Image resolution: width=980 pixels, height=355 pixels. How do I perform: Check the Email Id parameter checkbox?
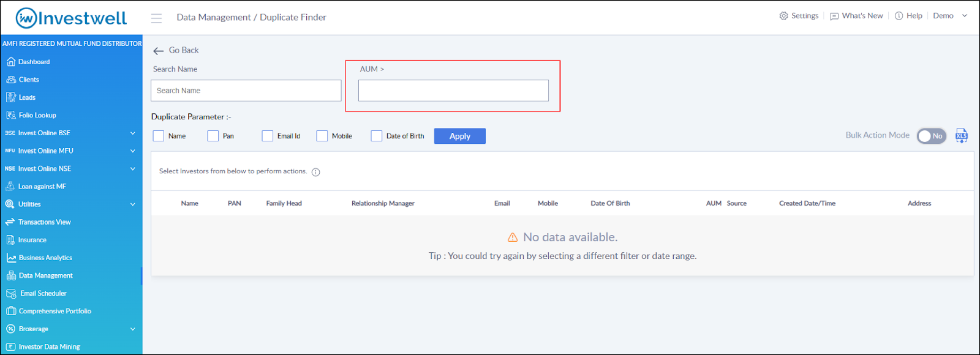click(268, 136)
